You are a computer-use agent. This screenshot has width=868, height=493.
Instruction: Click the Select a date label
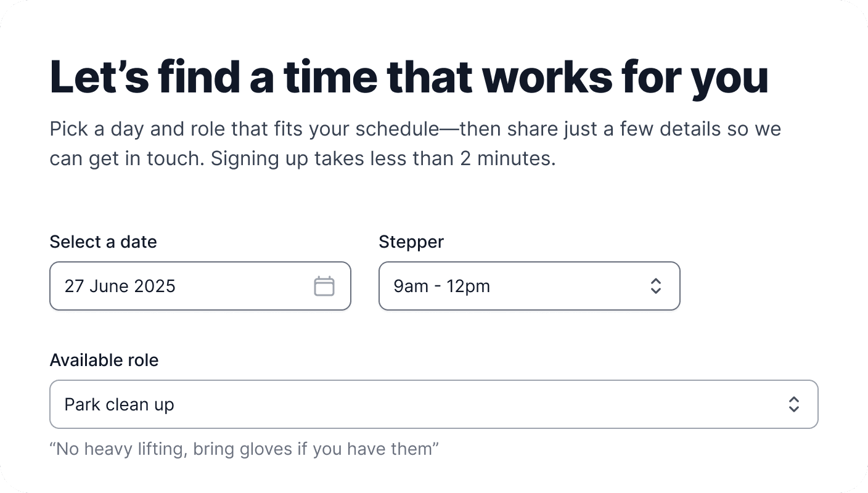pyautogui.click(x=103, y=242)
